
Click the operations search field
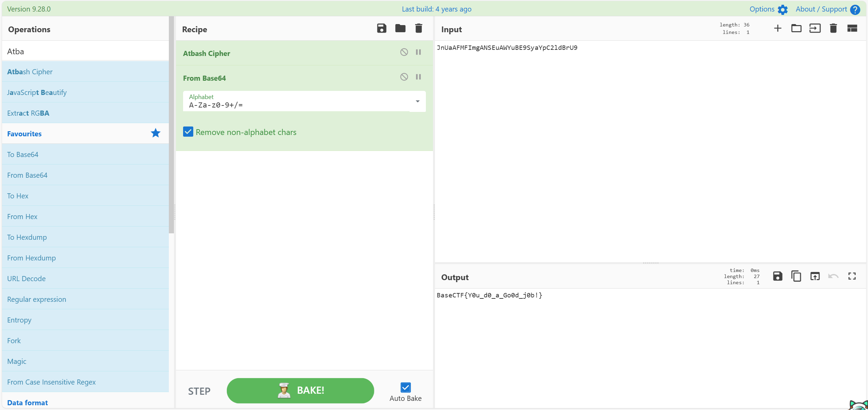coord(85,52)
